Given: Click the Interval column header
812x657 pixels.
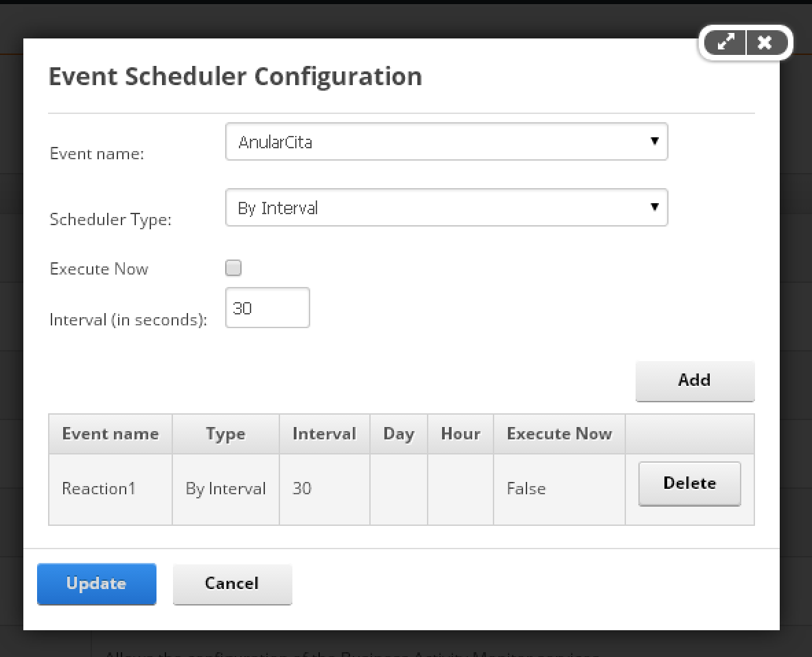Looking at the screenshot, I should [x=325, y=434].
